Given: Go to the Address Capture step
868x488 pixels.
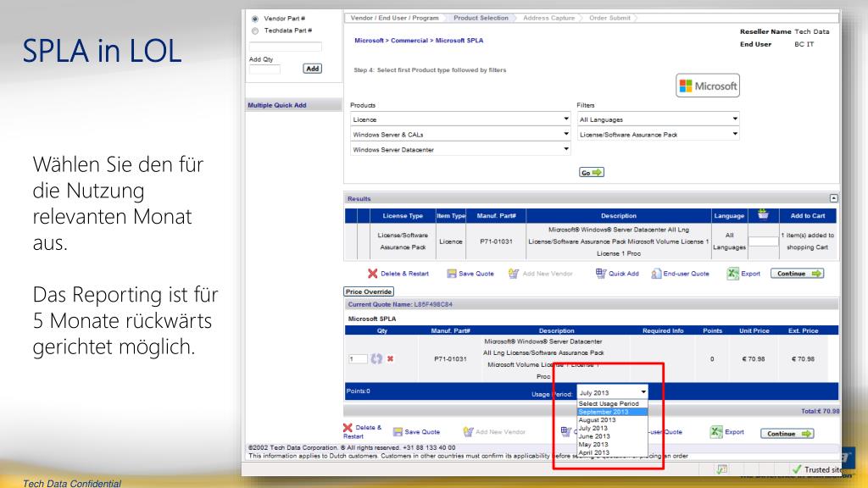Looking at the screenshot, I should click(548, 19).
